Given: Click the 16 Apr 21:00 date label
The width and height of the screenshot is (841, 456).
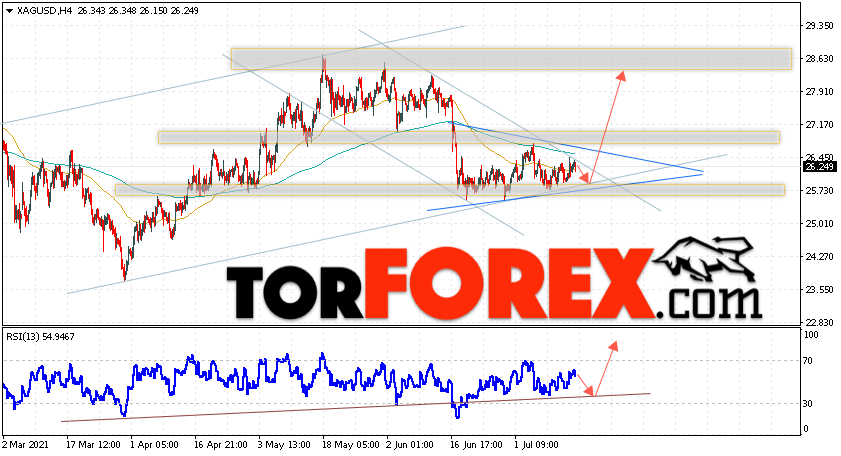Looking at the screenshot, I should coord(220,445).
